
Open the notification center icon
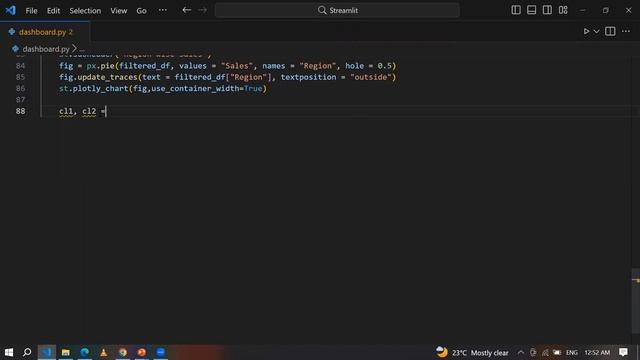623,352
